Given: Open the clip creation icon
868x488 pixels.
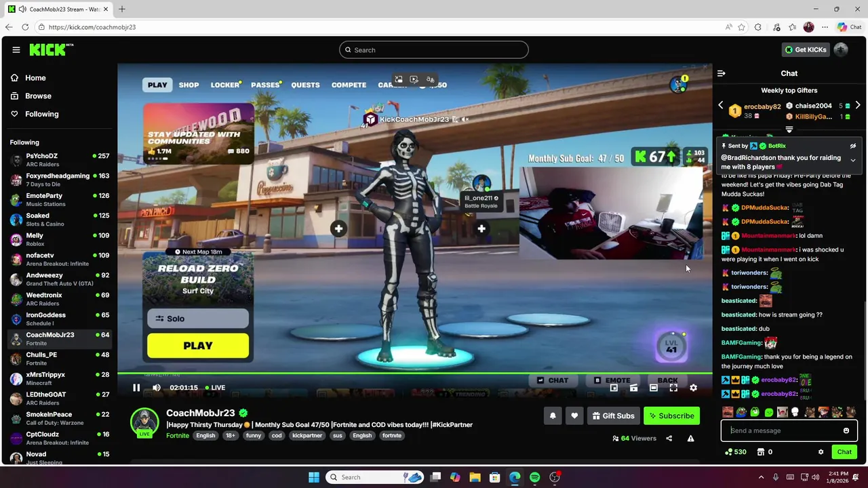Looking at the screenshot, I should [x=633, y=388].
